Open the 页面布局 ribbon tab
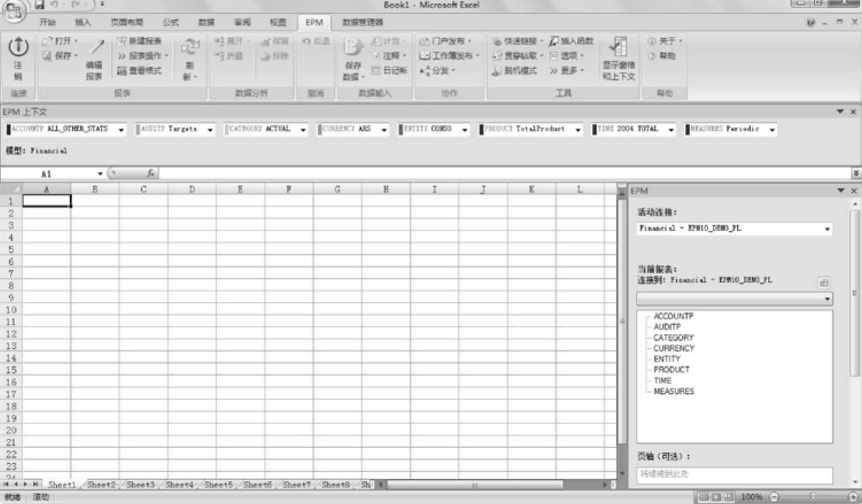 point(127,22)
